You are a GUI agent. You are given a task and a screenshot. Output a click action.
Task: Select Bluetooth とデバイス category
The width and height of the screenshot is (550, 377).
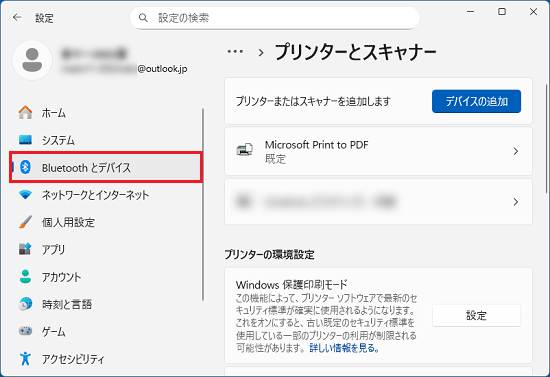[106, 167]
